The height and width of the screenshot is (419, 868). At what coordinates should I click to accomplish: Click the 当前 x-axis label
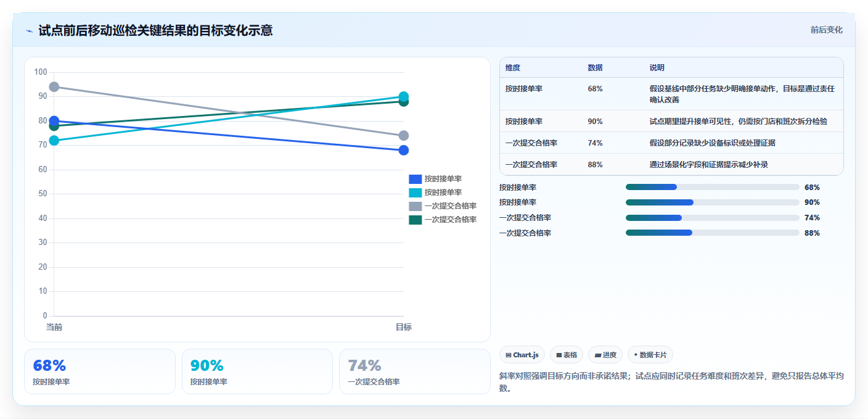point(54,327)
